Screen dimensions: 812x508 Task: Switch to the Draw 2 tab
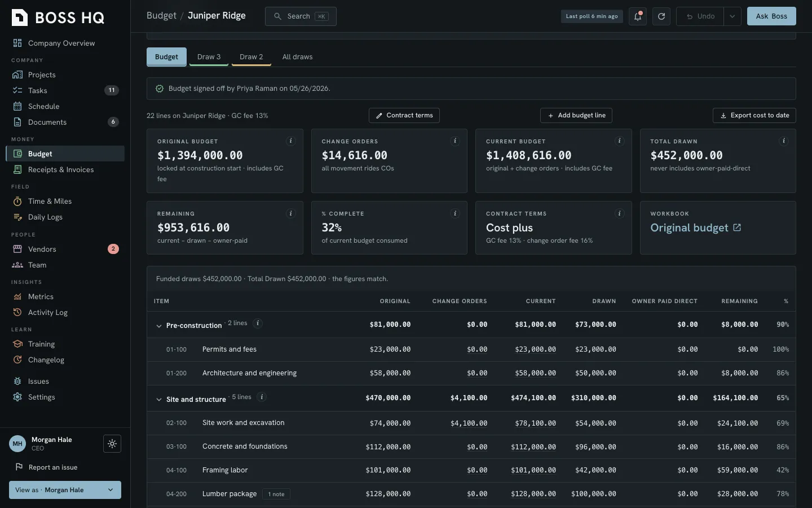click(251, 57)
